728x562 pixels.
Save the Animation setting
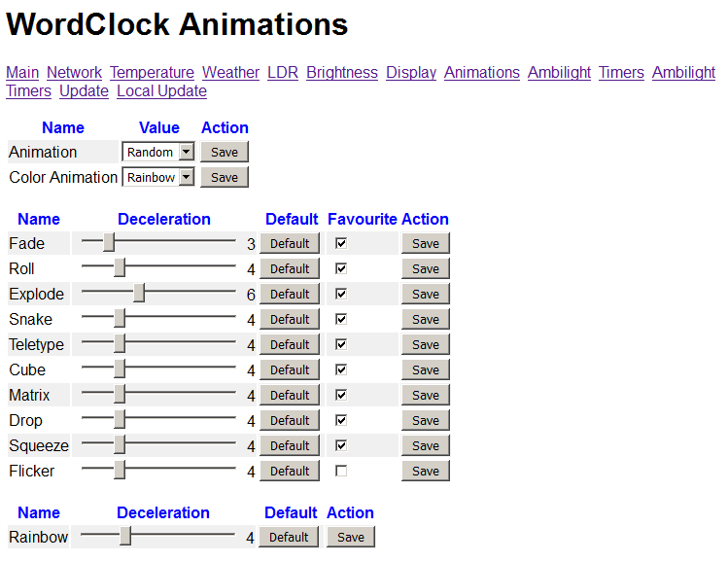point(225,152)
